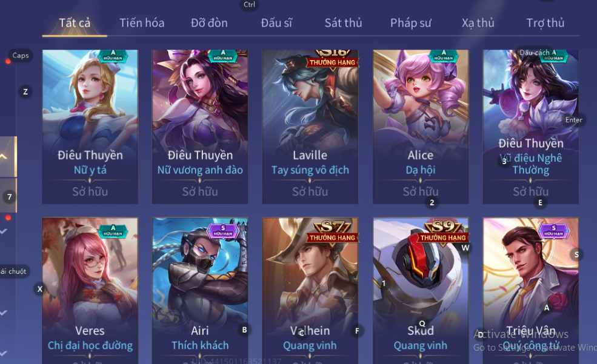The image size is (597, 364).
Task: Select the Alice Dạ hội skin card
Action: [x=421, y=127]
